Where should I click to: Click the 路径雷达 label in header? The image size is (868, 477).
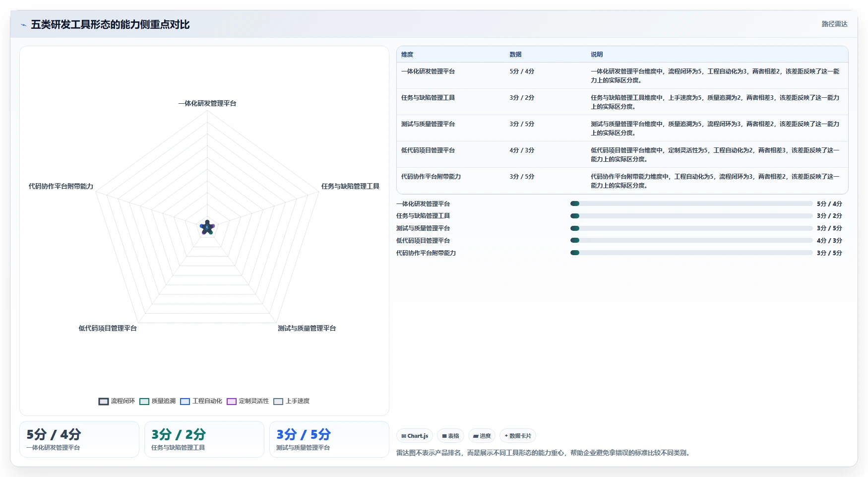click(x=835, y=24)
